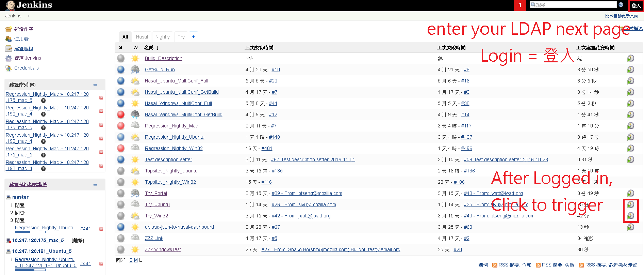The width and height of the screenshot is (644, 275).
Task: Set icon size to M
Action: pos(136,260)
